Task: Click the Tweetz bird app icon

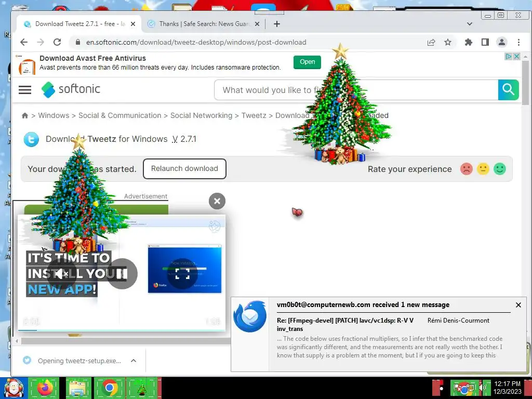Action: [x=31, y=139]
